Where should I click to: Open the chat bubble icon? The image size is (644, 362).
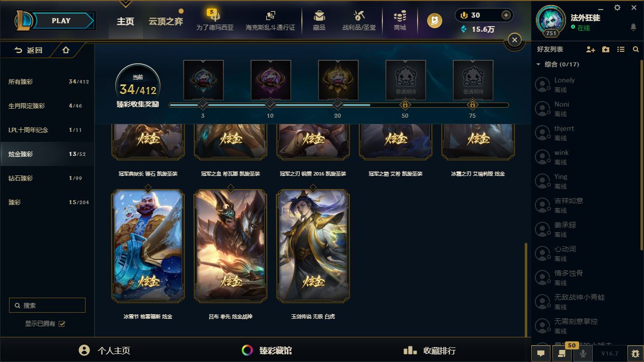click(541, 353)
